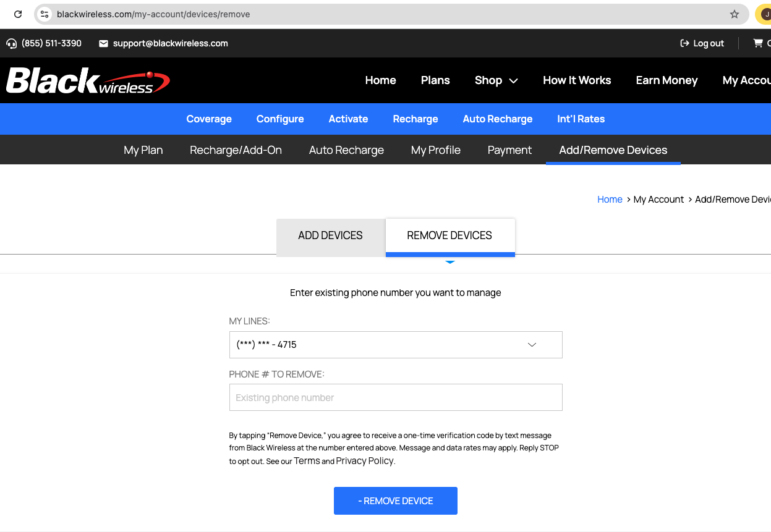Image resolution: width=771 pixels, height=532 pixels.
Task: Click the log out arrow icon
Action: [x=684, y=43]
